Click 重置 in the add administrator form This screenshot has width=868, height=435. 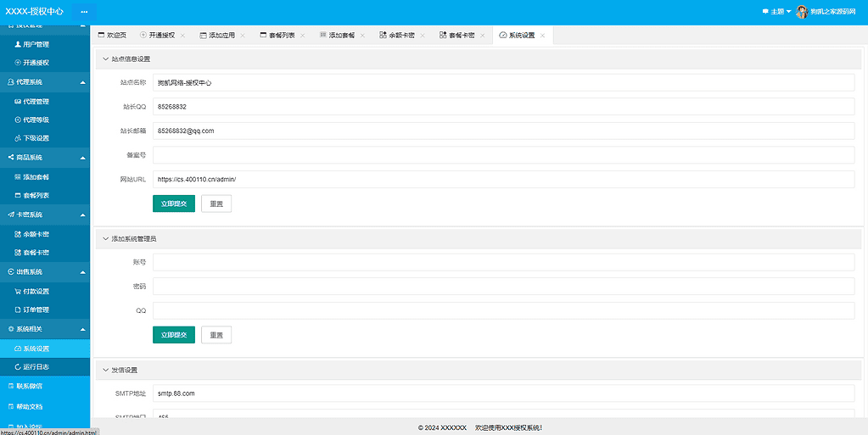click(216, 335)
